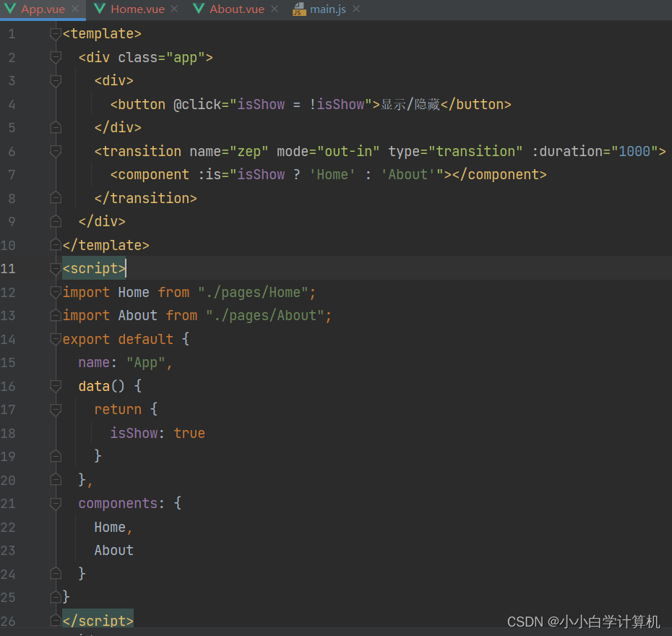The width and height of the screenshot is (672, 636).
Task: Click the opening <script> tag
Action: [94, 269]
